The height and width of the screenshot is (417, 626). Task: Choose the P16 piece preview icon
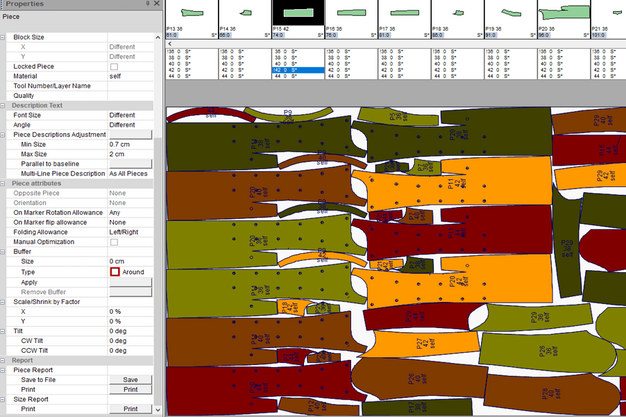click(349, 14)
